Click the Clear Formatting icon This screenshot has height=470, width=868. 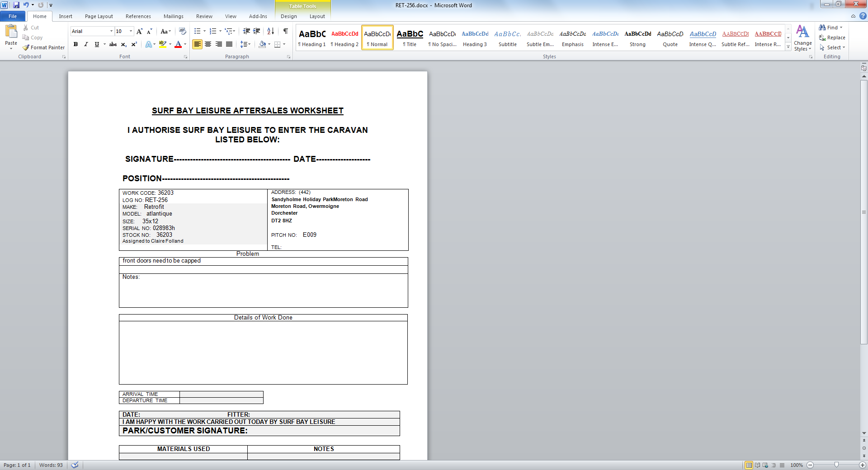pos(183,31)
